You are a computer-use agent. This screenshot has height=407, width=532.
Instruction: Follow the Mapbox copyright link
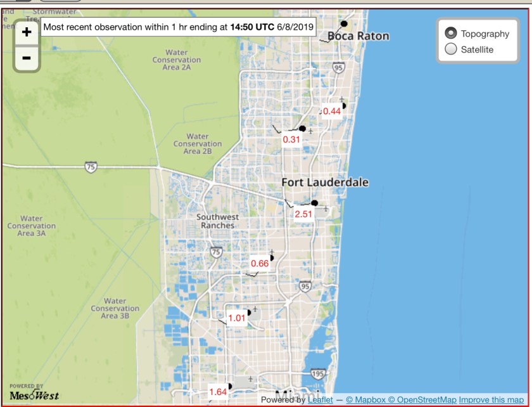[x=365, y=399]
